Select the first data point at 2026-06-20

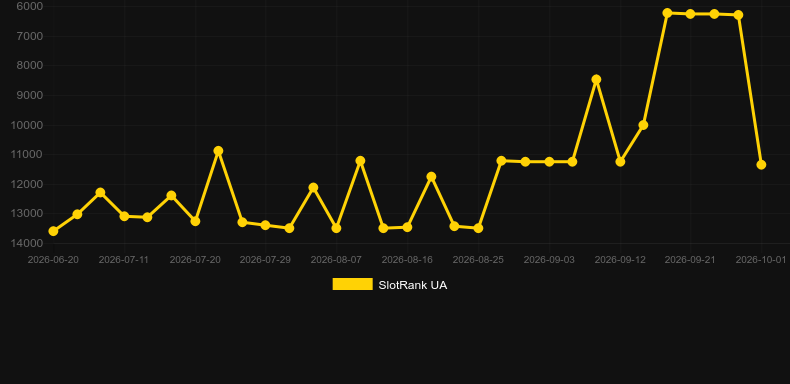click(53, 231)
